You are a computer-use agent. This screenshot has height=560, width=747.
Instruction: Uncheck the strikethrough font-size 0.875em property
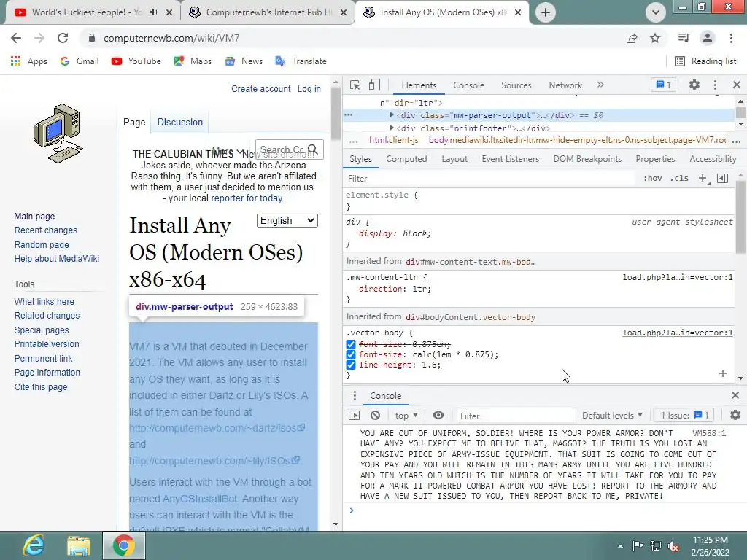point(351,344)
